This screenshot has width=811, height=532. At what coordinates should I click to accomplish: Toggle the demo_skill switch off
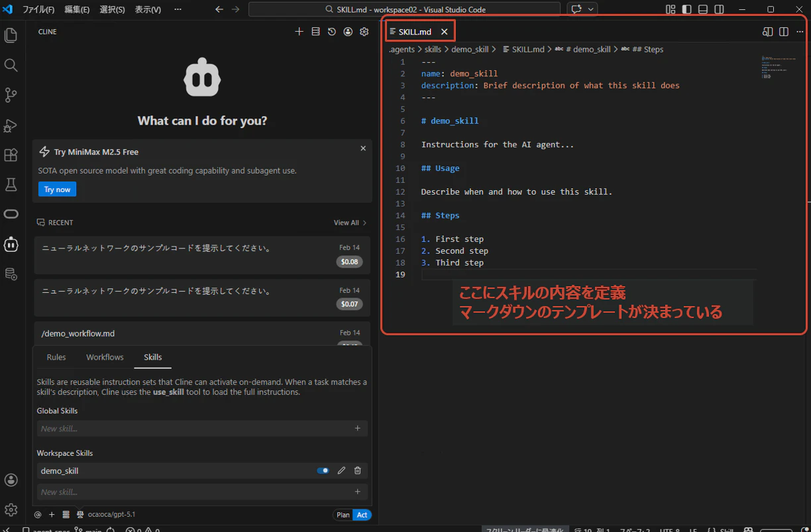tap(323, 470)
